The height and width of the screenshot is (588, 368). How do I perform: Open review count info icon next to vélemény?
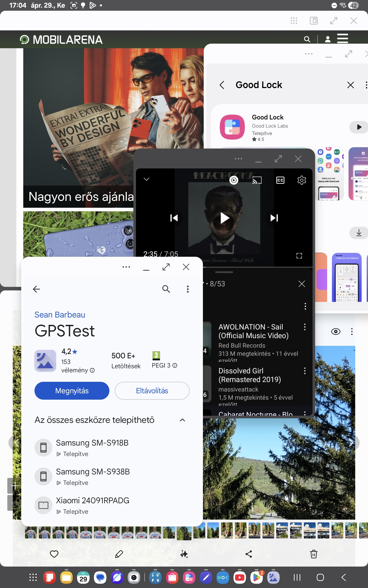(93, 370)
